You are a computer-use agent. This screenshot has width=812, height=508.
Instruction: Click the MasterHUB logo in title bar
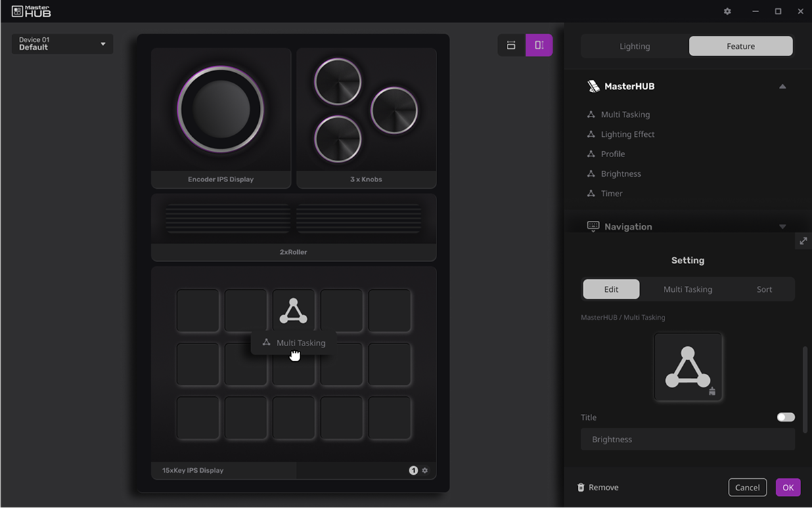(31, 12)
